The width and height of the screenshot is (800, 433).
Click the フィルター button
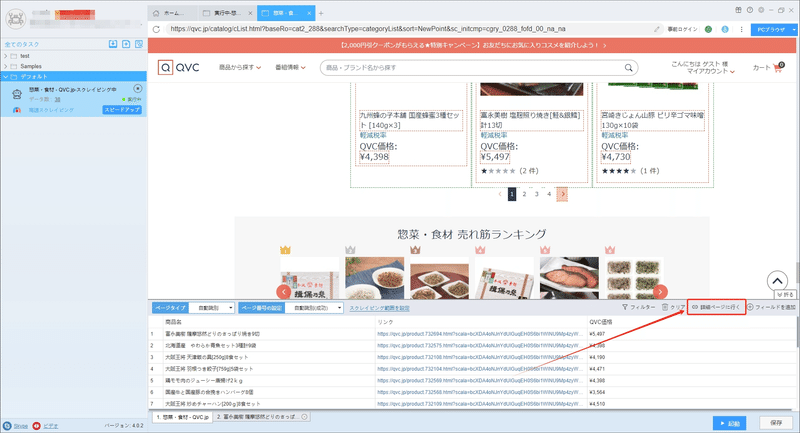pyautogui.click(x=638, y=308)
